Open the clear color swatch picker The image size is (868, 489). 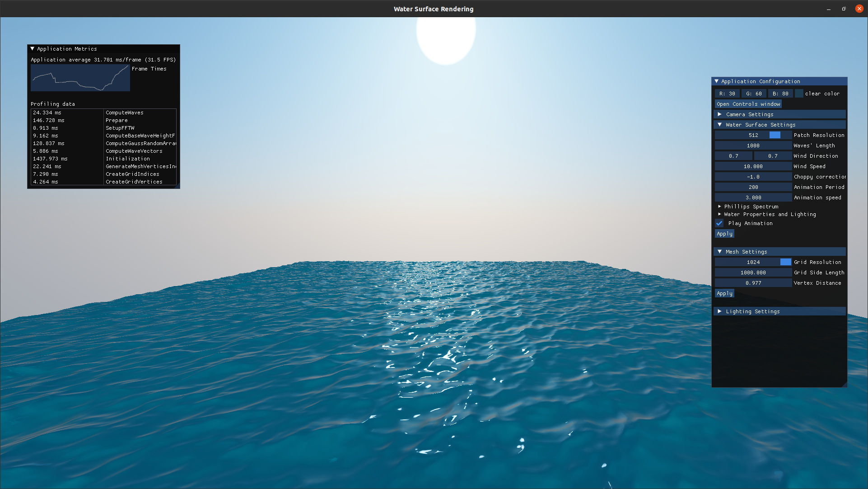coord(799,94)
